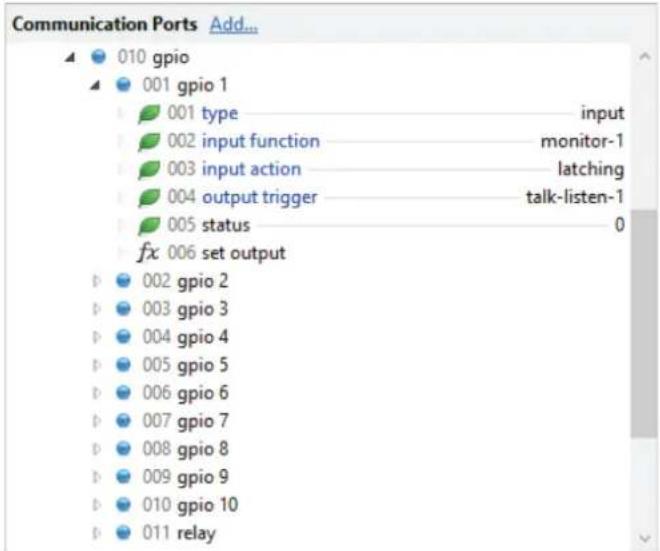Expand the 009 gpio 9 node
Screen dimensions: 660x551
(x=96, y=476)
